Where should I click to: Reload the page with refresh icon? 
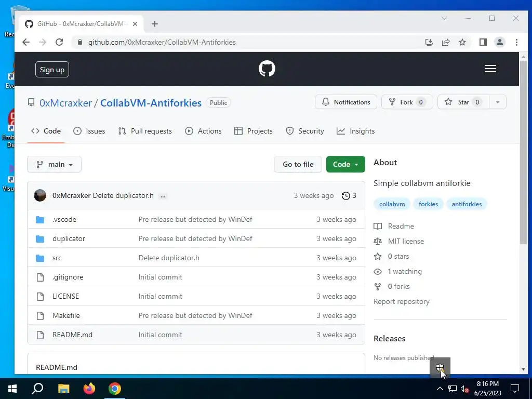(59, 42)
